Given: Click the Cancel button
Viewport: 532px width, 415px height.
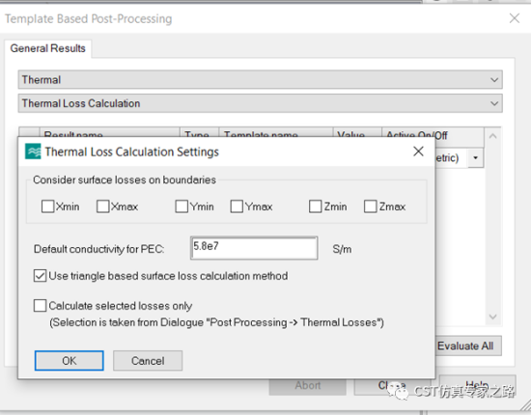Looking at the screenshot, I should [x=148, y=361].
